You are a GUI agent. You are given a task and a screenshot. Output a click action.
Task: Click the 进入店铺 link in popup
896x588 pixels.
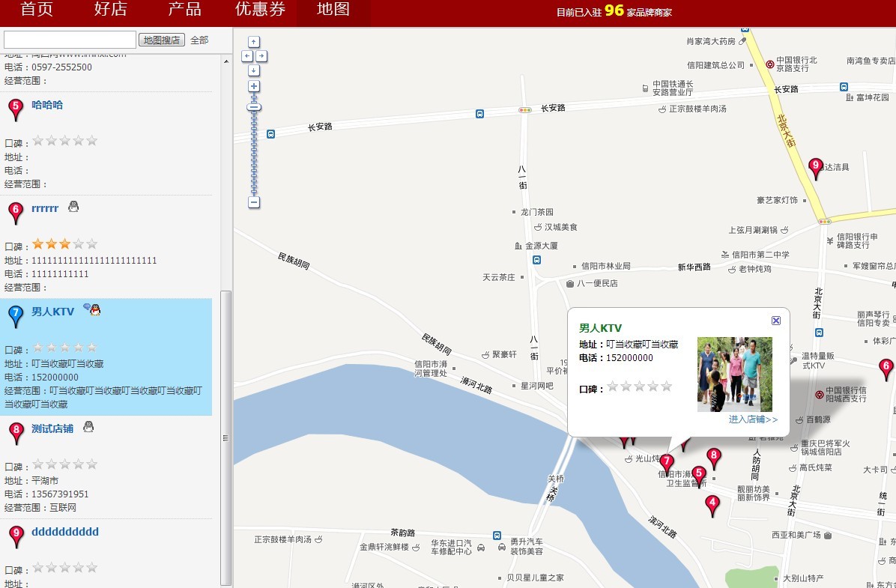tap(753, 419)
